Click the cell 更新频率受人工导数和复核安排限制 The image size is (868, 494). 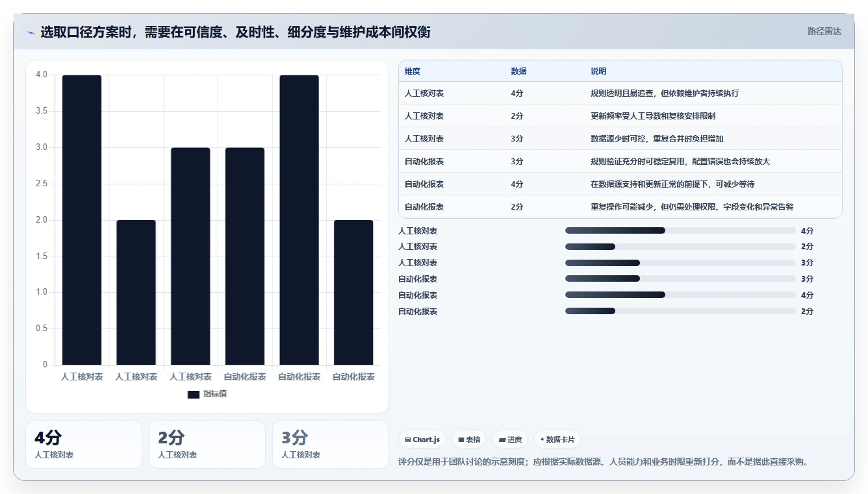pyautogui.click(x=653, y=116)
